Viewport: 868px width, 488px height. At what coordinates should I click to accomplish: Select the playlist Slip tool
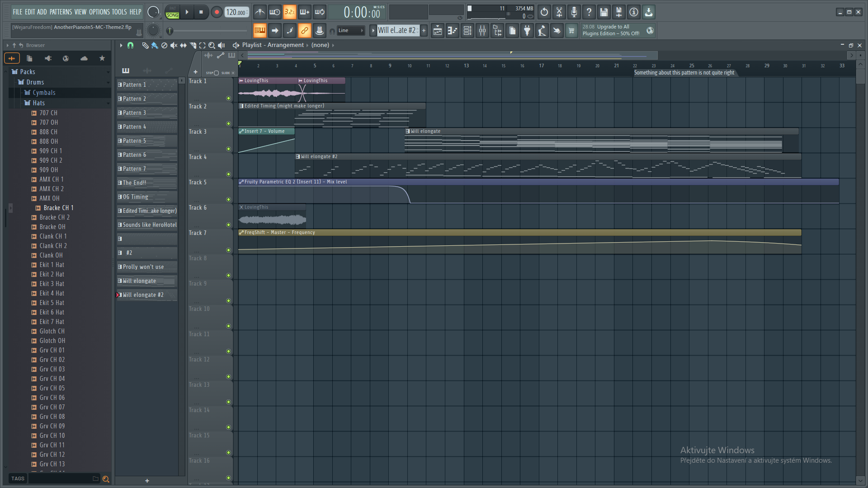point(183,45)
